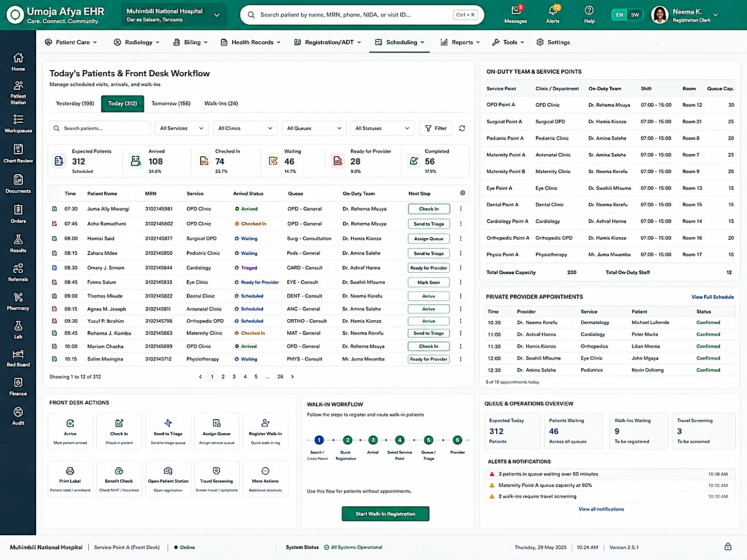Switch language to SW
This screenshot has width=747, height=560.
(x=635, y=15)
